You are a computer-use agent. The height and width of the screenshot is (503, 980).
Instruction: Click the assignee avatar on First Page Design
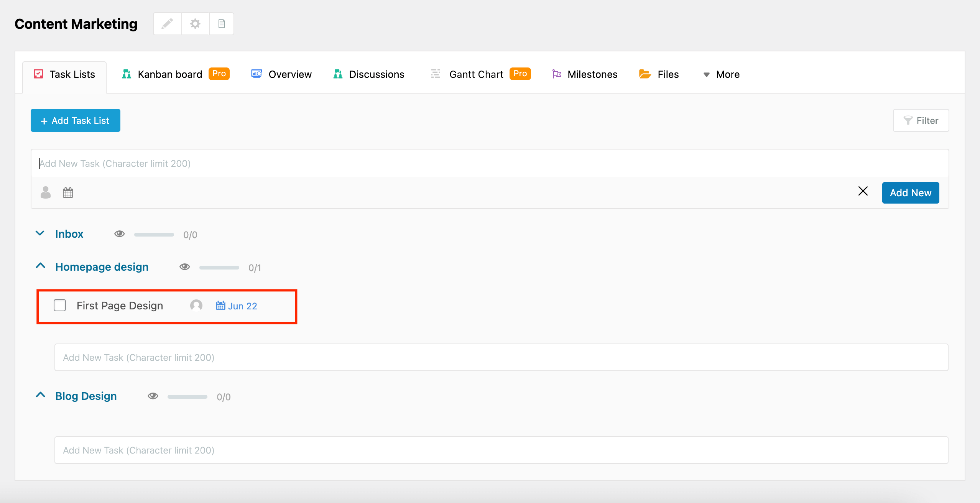pyautogui.click(x=196, y=306)
